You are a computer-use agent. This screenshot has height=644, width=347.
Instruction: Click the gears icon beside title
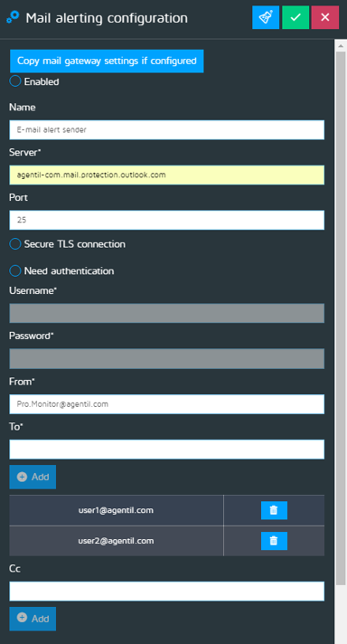(13, 17)
